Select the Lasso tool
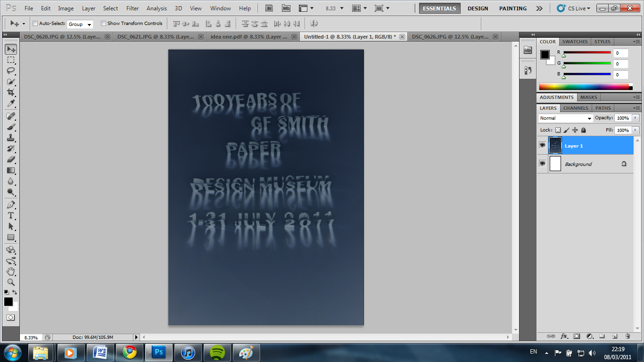The width and height of the screenshot is (644, 362). (11, 71)
